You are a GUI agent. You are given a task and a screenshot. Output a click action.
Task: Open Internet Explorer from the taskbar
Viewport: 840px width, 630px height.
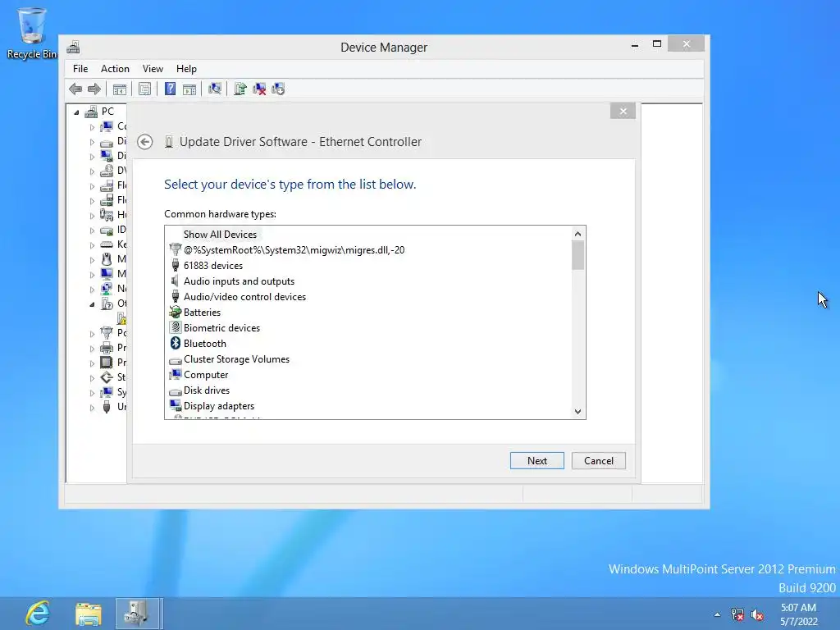(38, 614)
